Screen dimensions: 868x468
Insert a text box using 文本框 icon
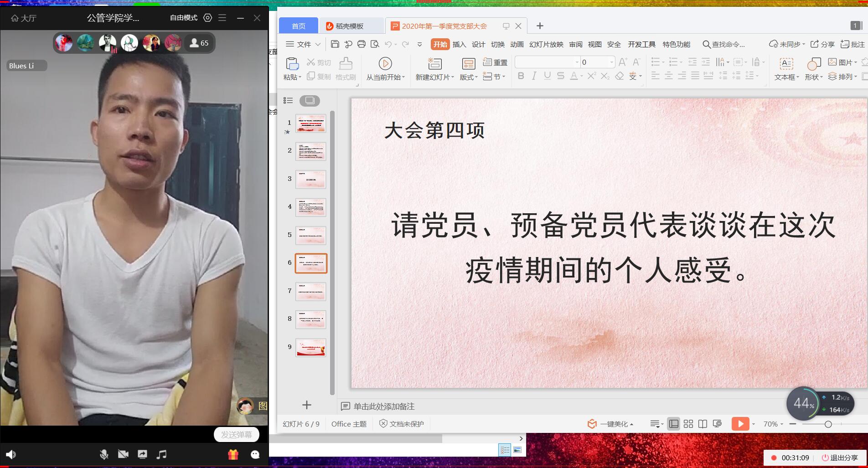click(786, 64)
